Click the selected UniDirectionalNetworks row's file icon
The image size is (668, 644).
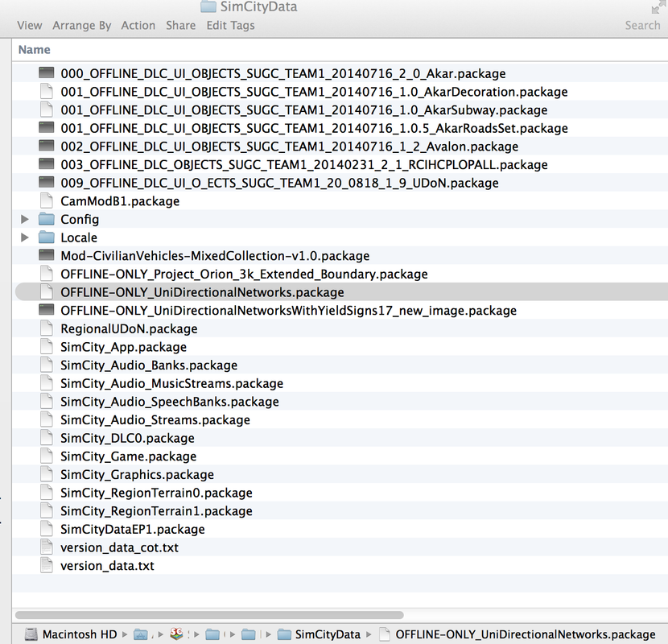(47, 292)
